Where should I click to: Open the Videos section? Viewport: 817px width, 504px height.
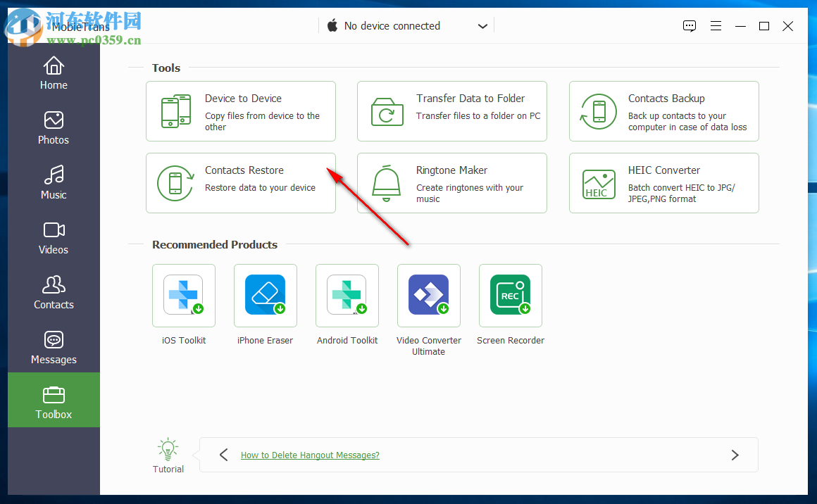[54, 237]
